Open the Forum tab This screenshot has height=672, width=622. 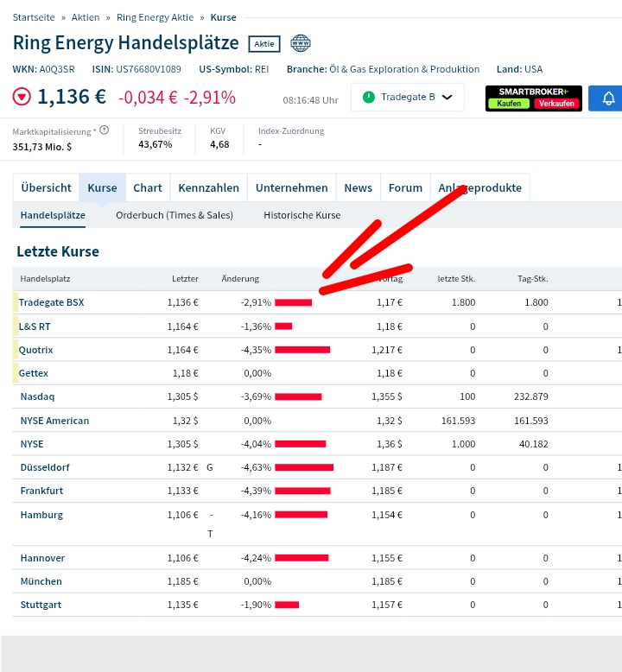pos(405,187)
